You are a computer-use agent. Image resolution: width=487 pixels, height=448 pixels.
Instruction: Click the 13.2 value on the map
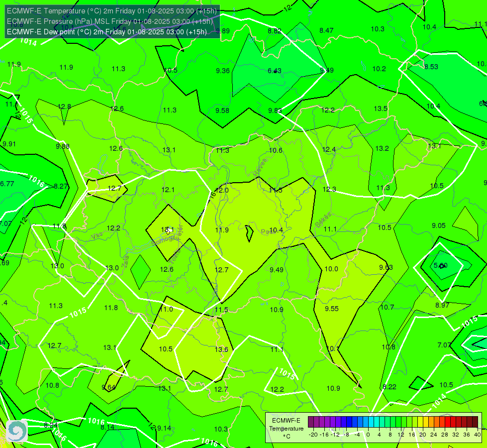pyautogui.click(x=382, y=149)
